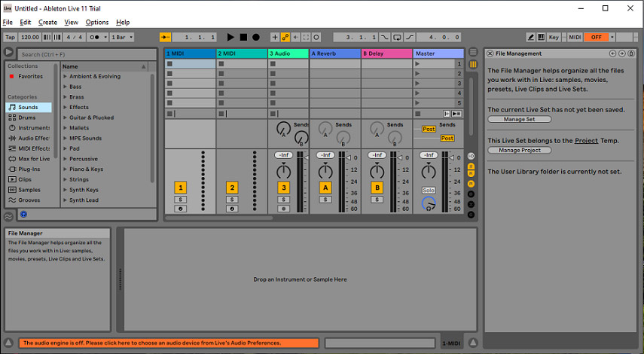Select the Drums category icon
Image resolution: width=644 pixels, height=354 pixels.
click(x=12, y=117)
